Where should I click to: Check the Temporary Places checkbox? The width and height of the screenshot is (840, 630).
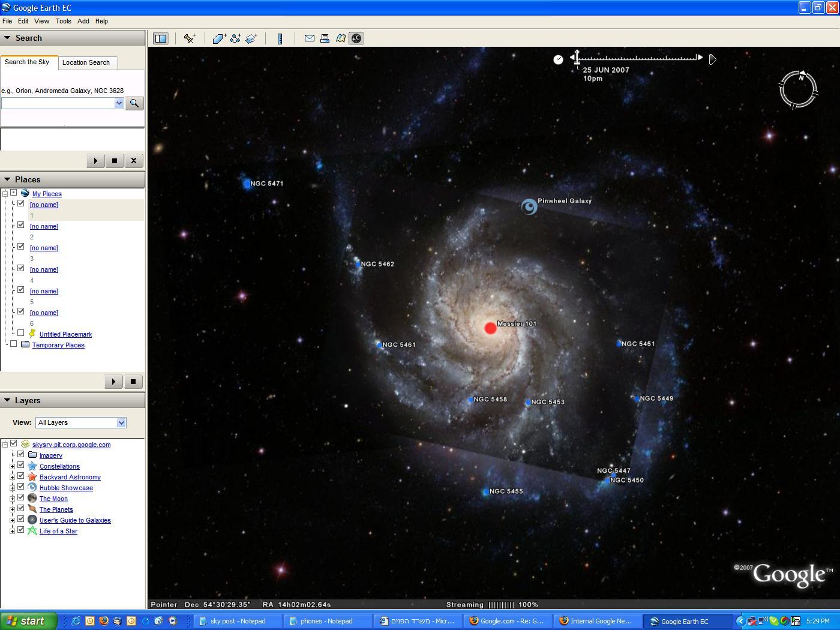14,344
